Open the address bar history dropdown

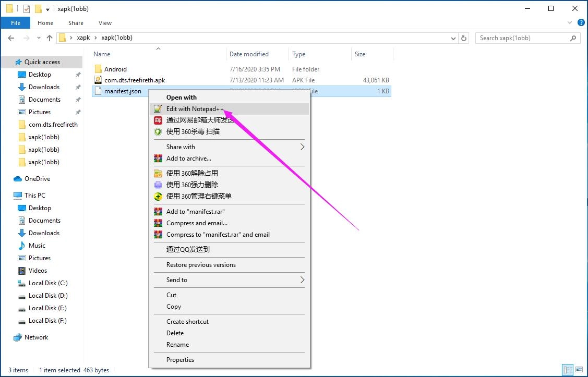point(453,38)
